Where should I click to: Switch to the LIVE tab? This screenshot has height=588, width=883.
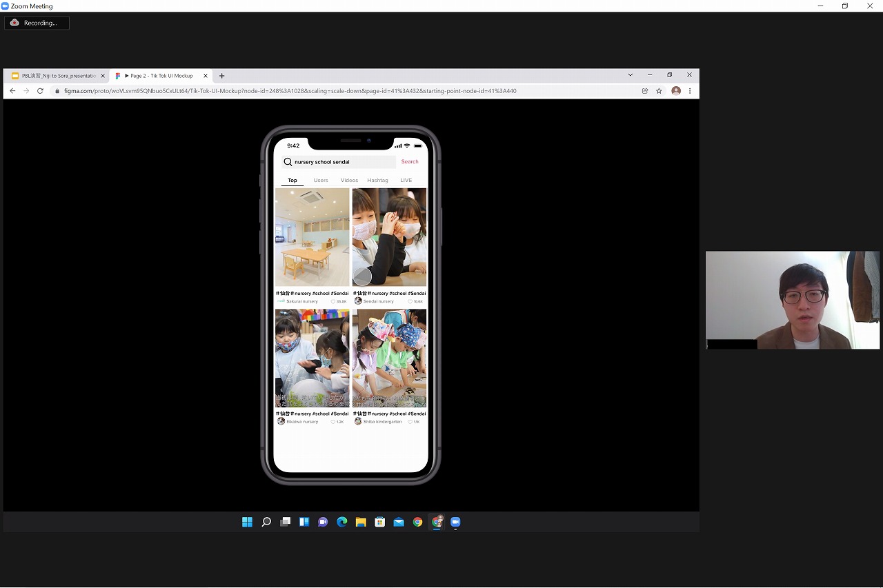click(x=406, y=181)
